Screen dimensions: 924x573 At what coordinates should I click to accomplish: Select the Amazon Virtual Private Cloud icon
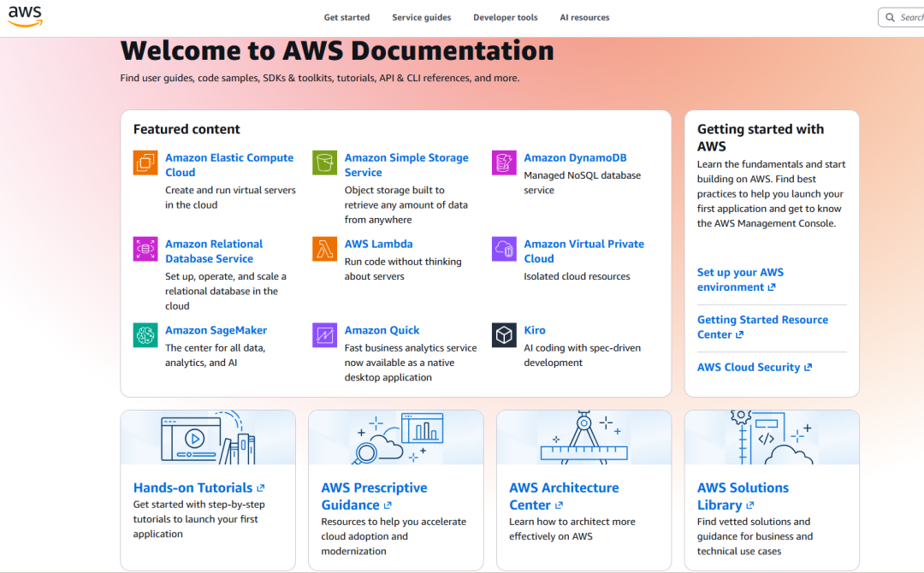click(x=504, y=249)
